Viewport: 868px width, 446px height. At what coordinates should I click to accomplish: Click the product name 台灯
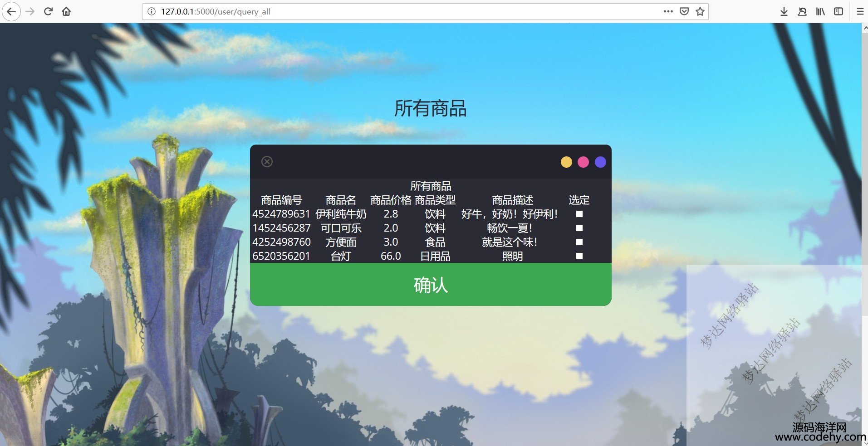(341, 256)
